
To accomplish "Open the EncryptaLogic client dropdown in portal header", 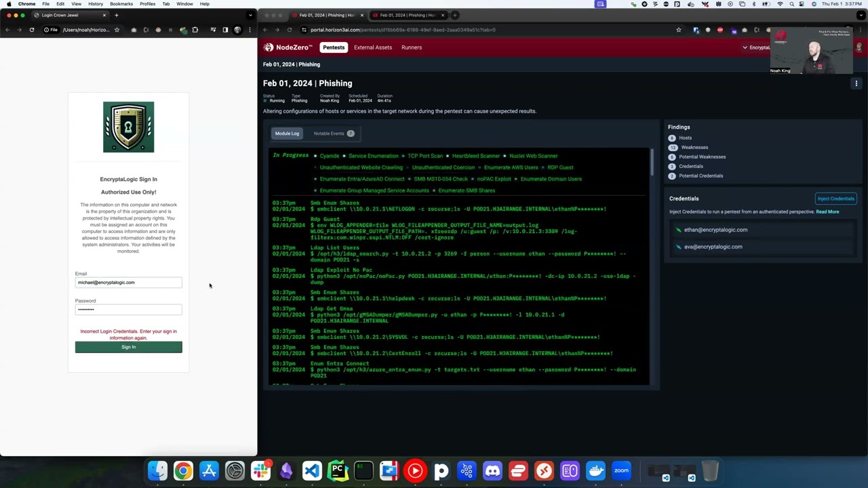I will (x=756, y=47).
